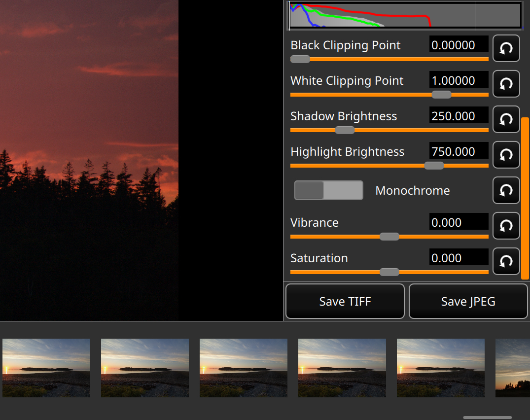Click the orange vertical scrollbar of settings panel
530x420 pixels.
(x=525, y=198)
